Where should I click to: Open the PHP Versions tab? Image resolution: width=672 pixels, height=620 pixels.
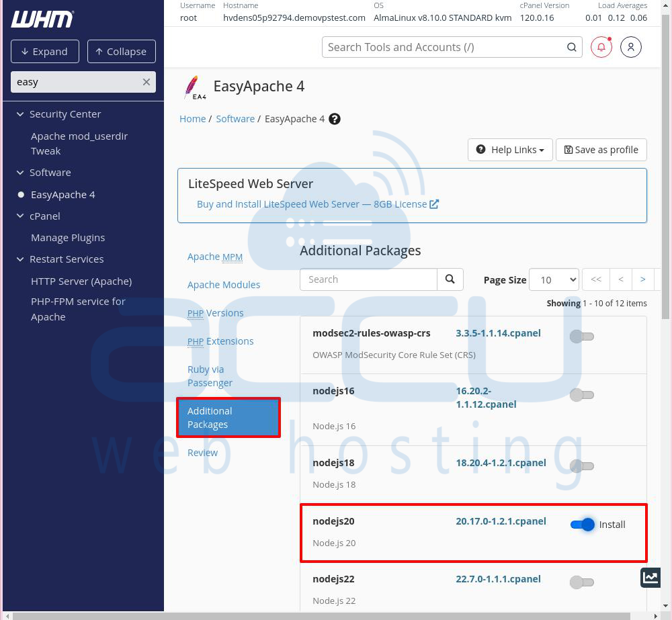pos(215,313)
